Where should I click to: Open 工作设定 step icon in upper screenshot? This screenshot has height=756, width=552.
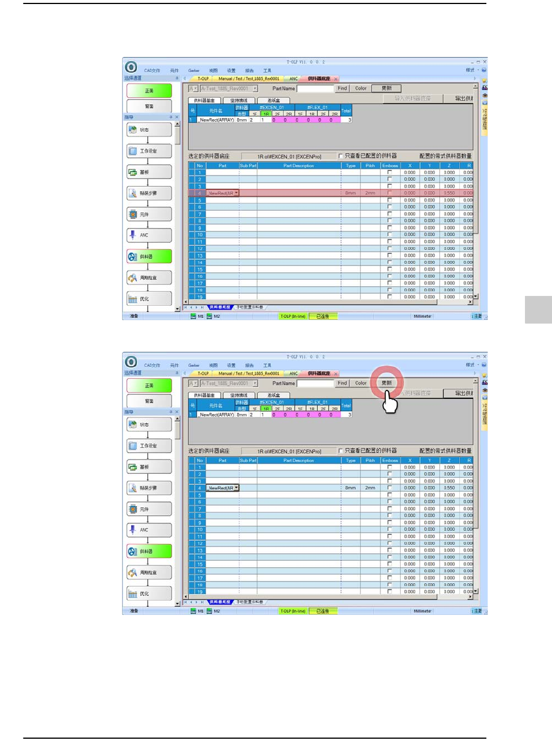click(133, 151)
